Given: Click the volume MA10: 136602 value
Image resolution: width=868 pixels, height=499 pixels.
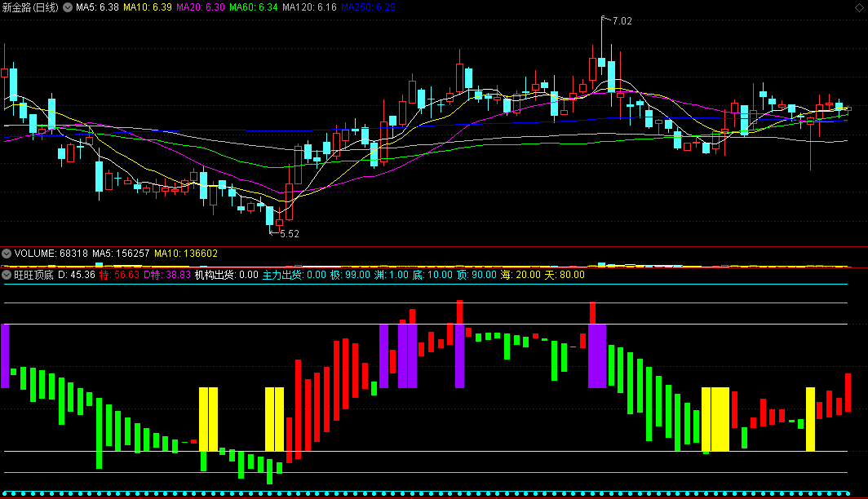Looking at the screenshot, I should [186, 254].
